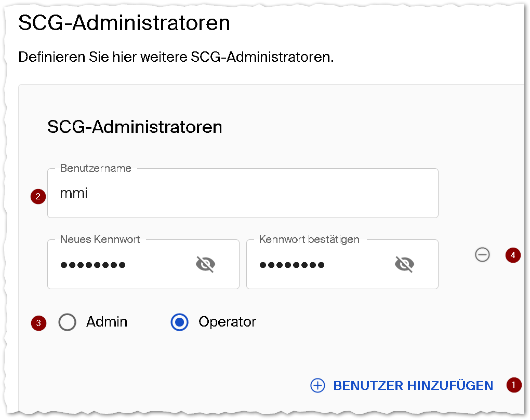
Task: Select the Admin radio button
Action: (x=67, y=322)
